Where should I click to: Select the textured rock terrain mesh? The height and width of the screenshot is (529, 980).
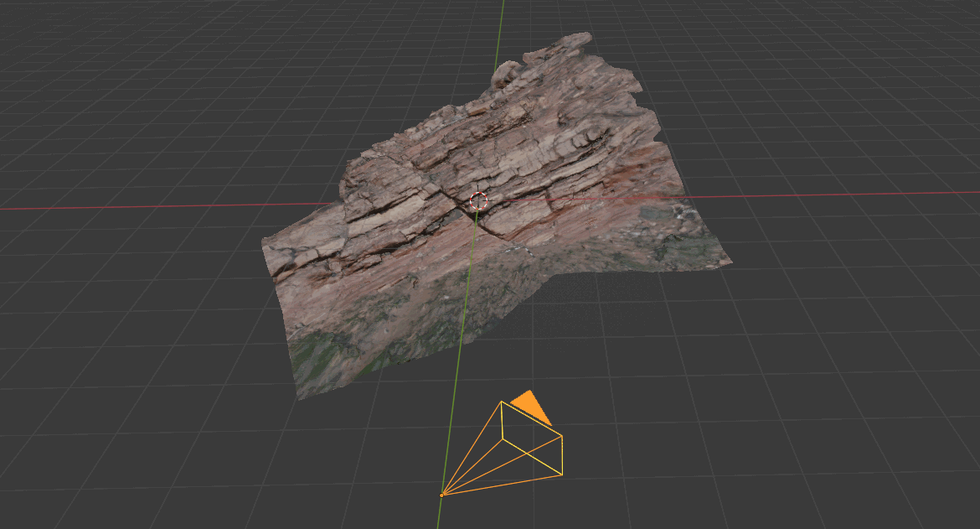(x=497, y=215)
